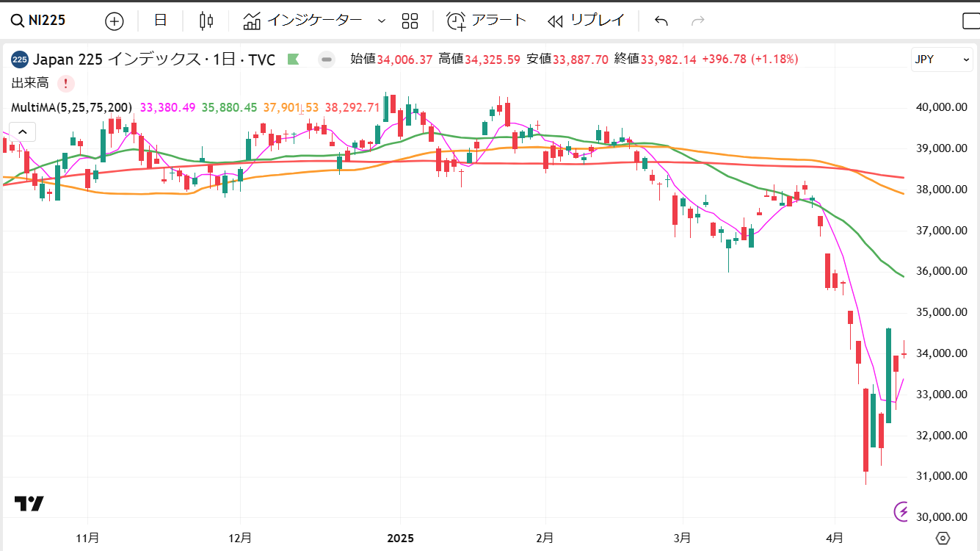Toggle the grey dash data-status badge
The height and width of the screenshot is (551, 980).
[327, 60]
